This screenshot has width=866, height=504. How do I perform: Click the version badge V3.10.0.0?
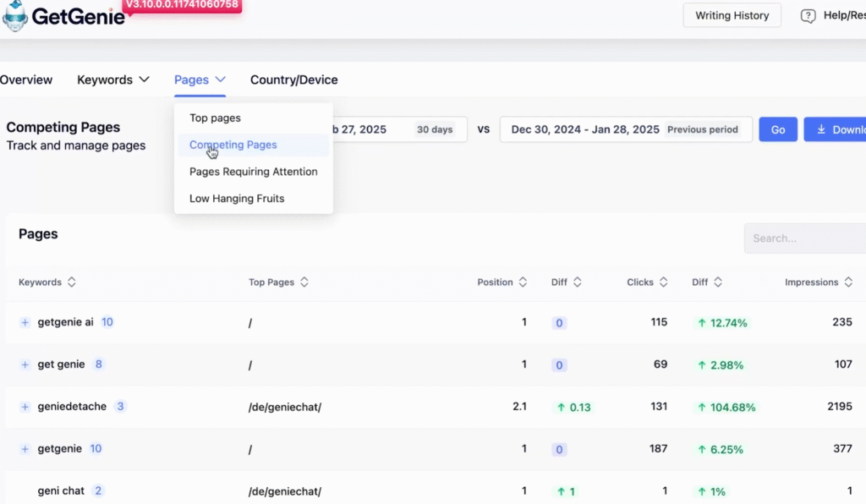(x=182, y=5)
